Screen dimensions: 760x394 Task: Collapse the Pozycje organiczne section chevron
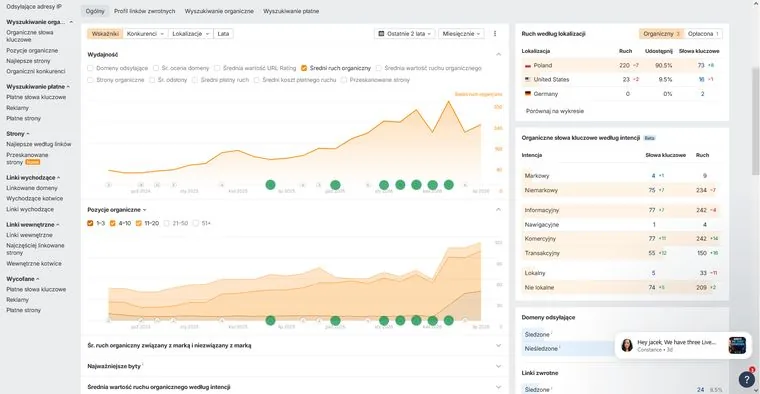click(x=498, y=210)
